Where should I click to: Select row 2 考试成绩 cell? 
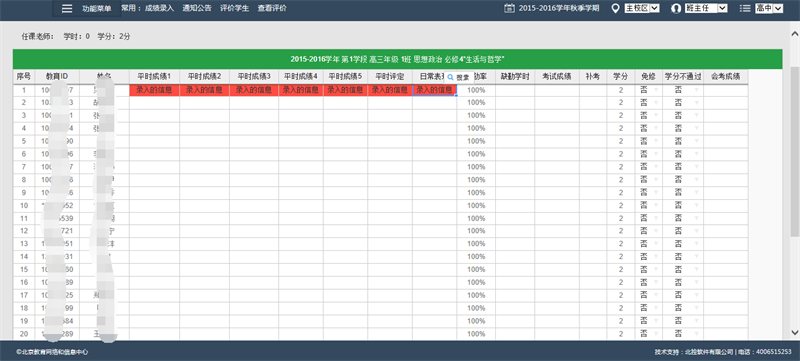point(557,102)
